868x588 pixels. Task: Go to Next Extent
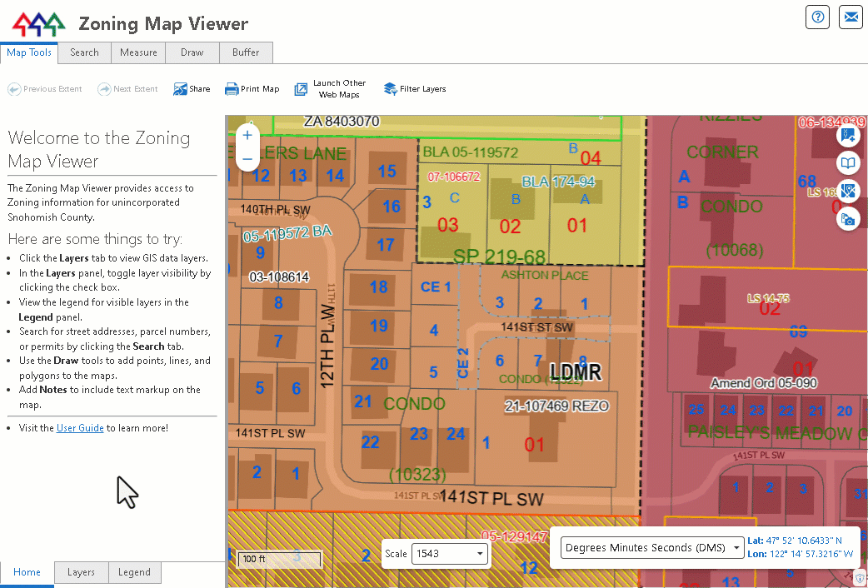tap(127, 88)
